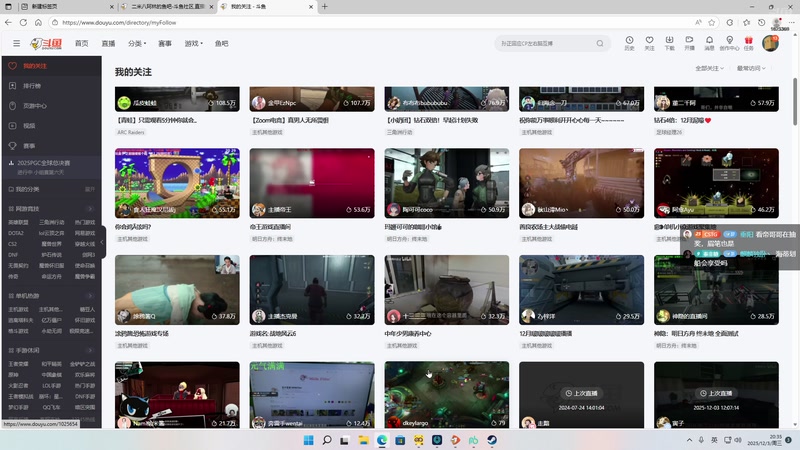Screen dimensions: 800x450
Task: Expand the 手游休闲 category arrow
Action: coord(90,350)
